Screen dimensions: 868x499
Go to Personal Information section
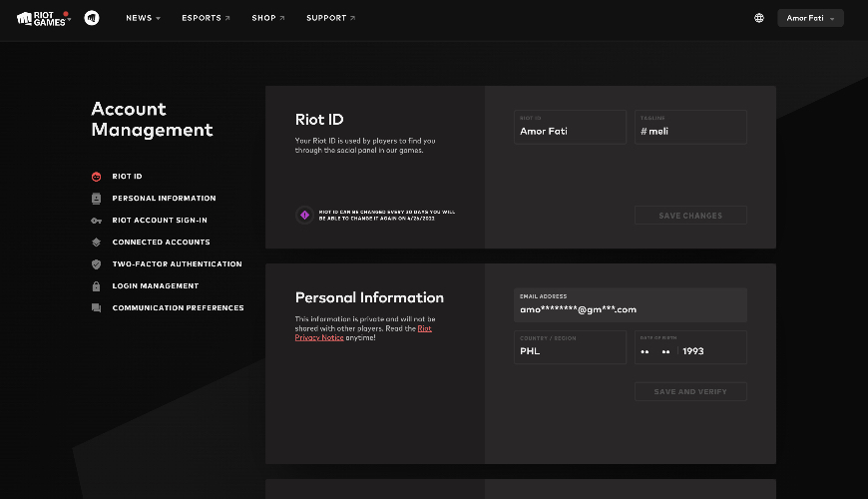pyautogui.click(x=164, y=199)
